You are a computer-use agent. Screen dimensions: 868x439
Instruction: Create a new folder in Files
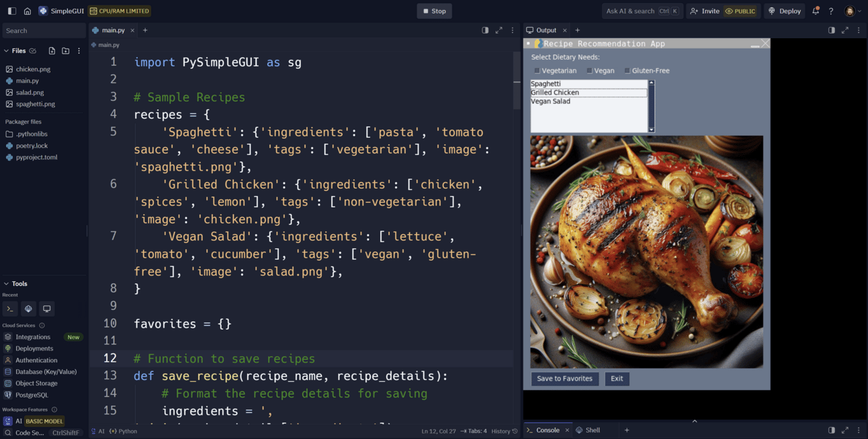tap(65, 51)
